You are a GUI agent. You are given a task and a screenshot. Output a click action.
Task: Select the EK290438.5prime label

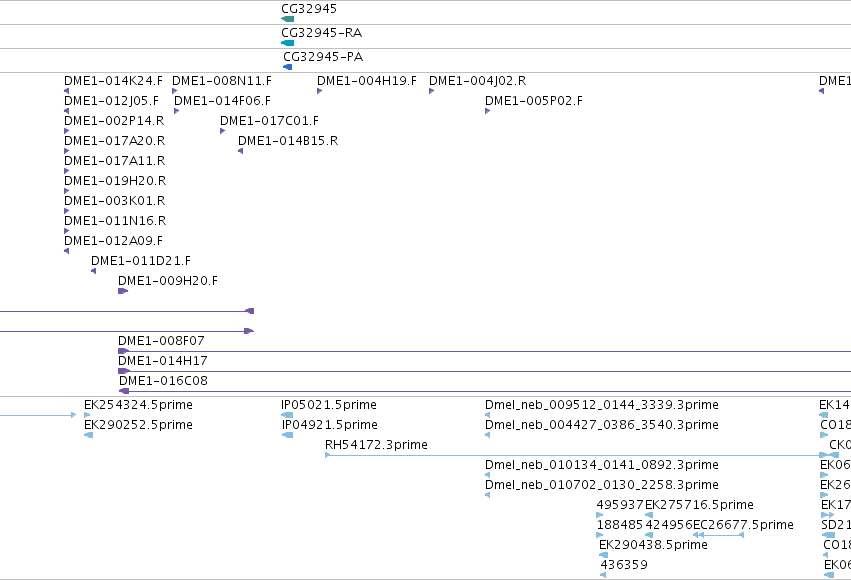click(x=653, y=545)
